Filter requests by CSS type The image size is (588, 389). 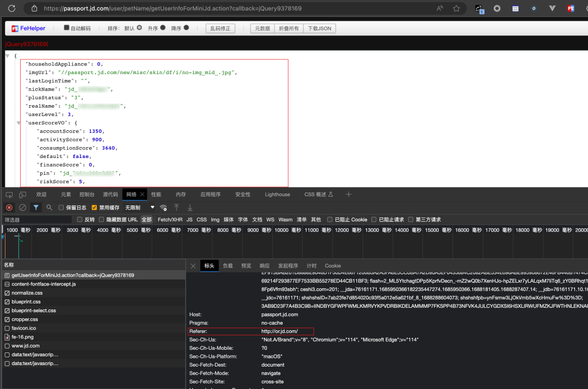point(202,220)
